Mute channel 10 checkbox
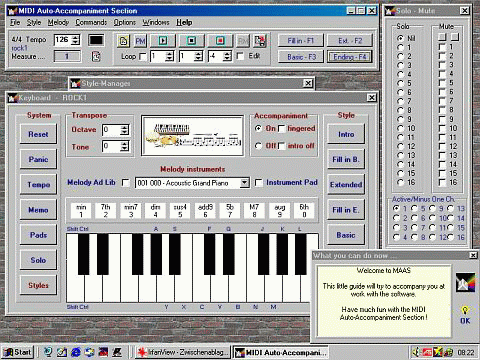 pos(442,128)
